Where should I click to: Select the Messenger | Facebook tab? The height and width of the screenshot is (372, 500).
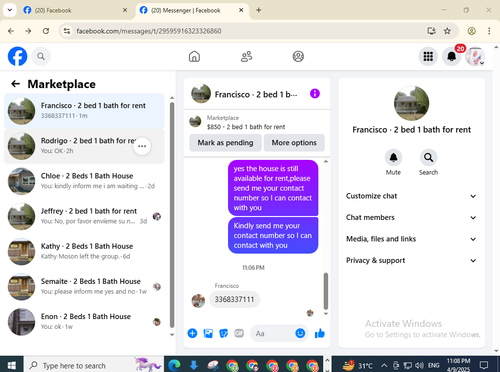point(192,10)
